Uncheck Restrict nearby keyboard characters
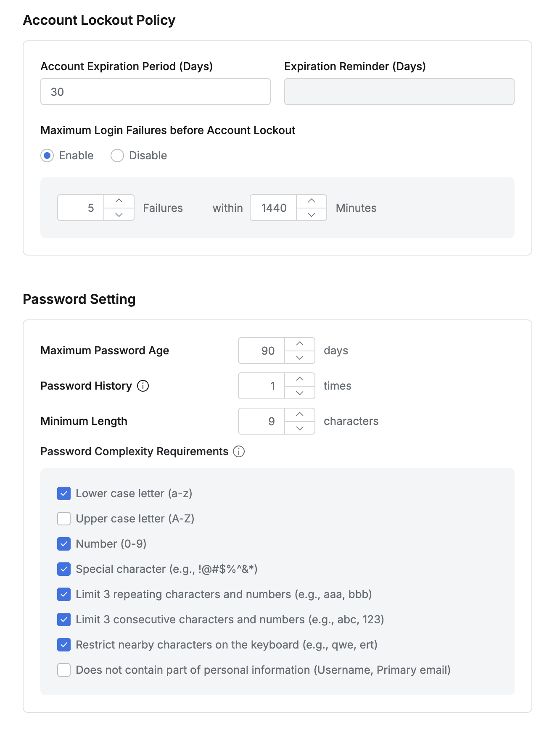The width and height of the screenshot is (560, 733). coord(64,645)
